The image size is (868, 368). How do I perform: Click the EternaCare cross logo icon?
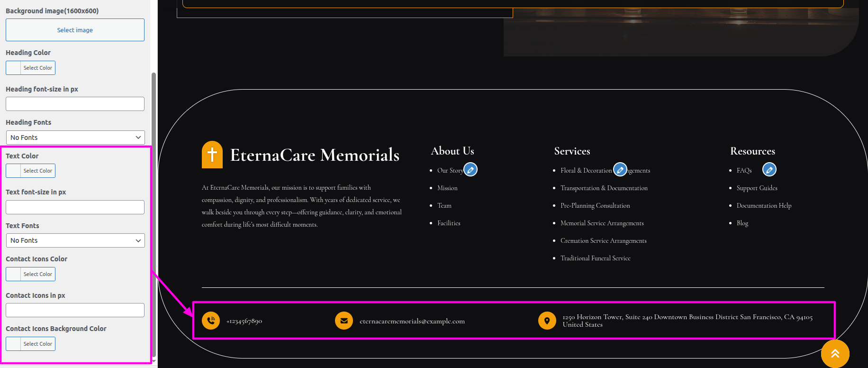(212, 155)
